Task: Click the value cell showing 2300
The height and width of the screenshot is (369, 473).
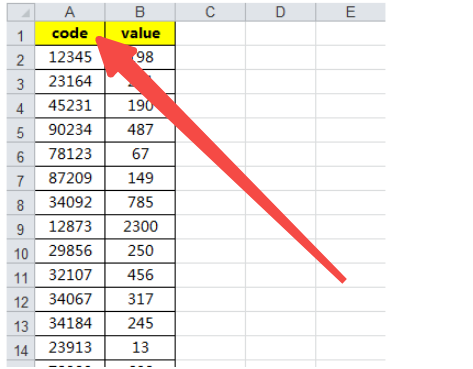Action: click(x=140, y=227)
